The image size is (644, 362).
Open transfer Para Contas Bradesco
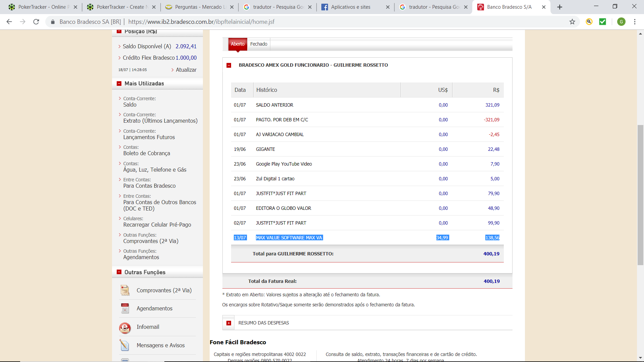[149, 186]
